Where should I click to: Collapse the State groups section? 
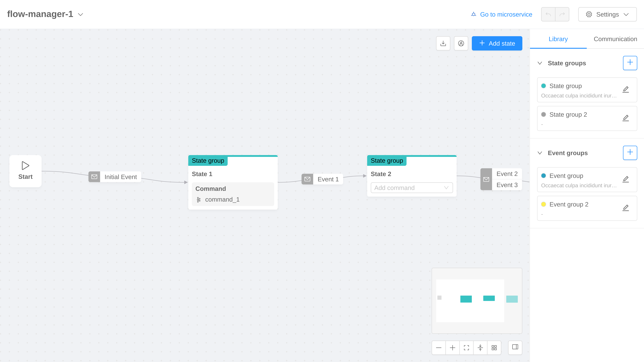point(540,63)
